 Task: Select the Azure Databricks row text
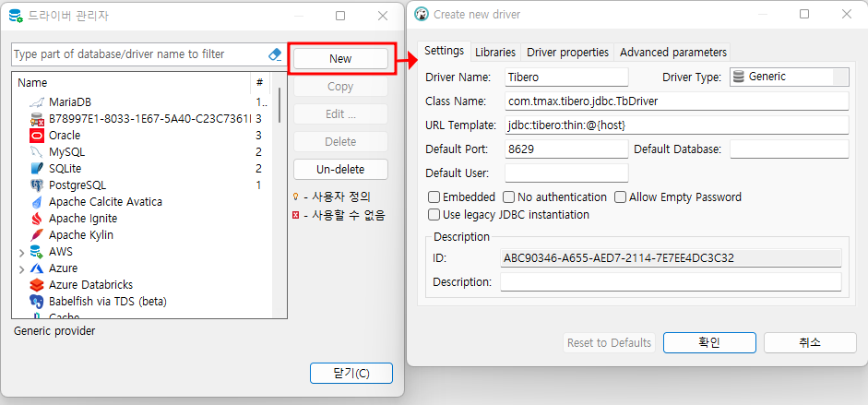(90, 285)
